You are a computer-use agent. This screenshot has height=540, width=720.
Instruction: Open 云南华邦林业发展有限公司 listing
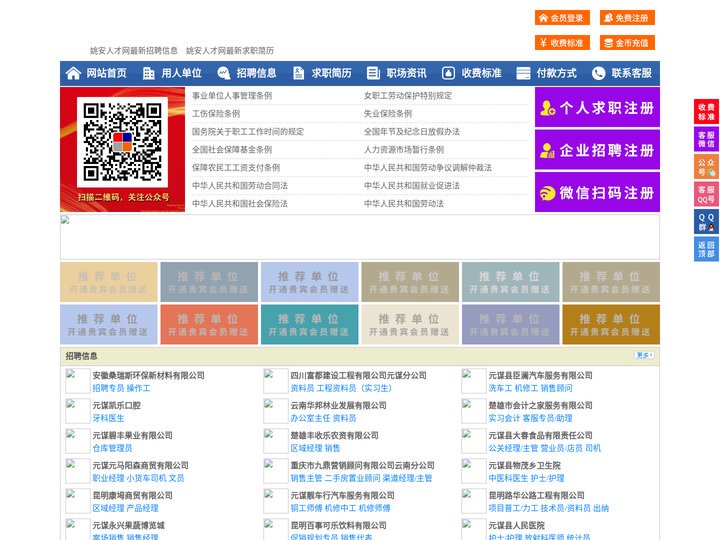[x=338, y=405]
